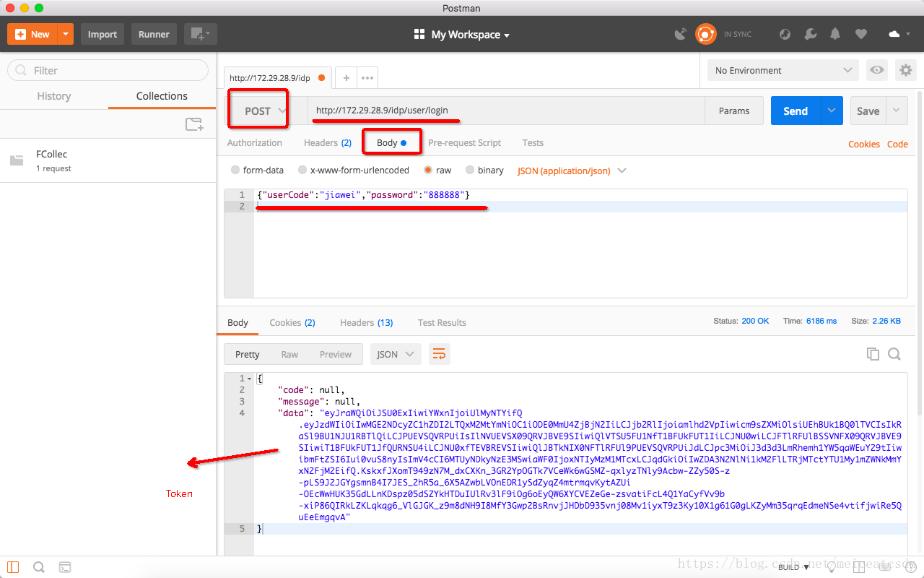Switch to the Collections sidebar tab
The height and width of the screenshot is (578, 924).
pos(162,96)
